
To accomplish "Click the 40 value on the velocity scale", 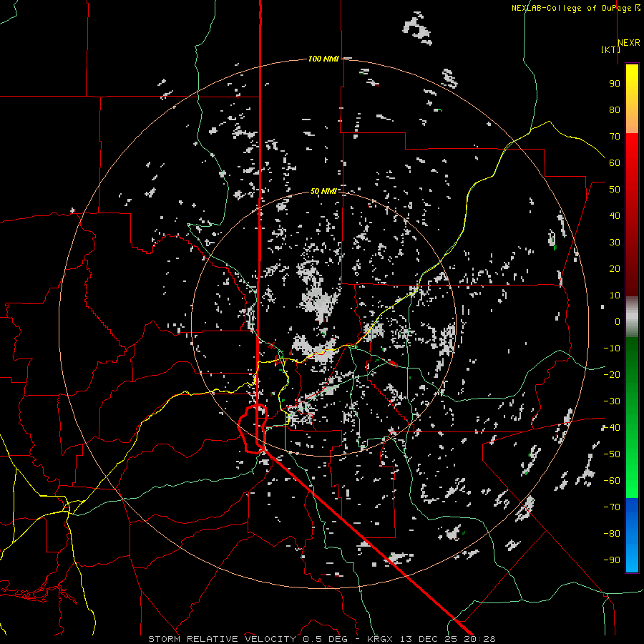I will pyautogui.click(x=615, y=215).
